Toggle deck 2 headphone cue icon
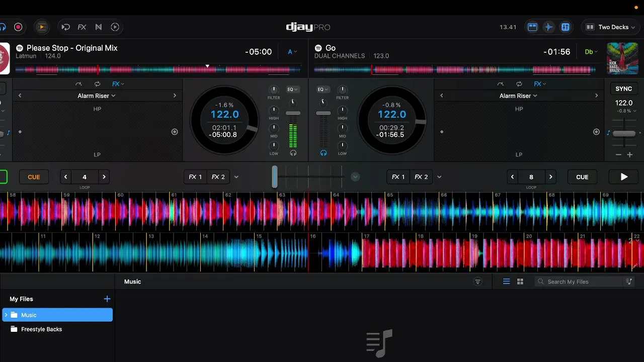The image size is (644, 362). tap(324, 153)
